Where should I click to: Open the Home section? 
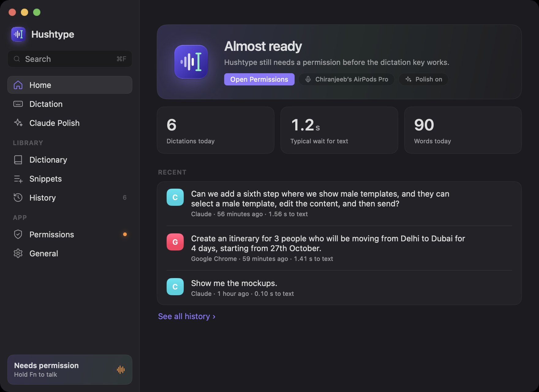tap(70, 85)
